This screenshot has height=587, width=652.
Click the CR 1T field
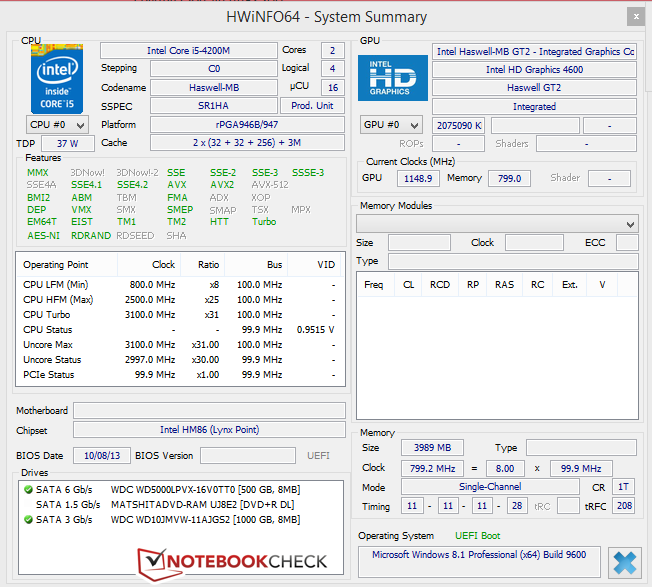[x=623, y=486]
